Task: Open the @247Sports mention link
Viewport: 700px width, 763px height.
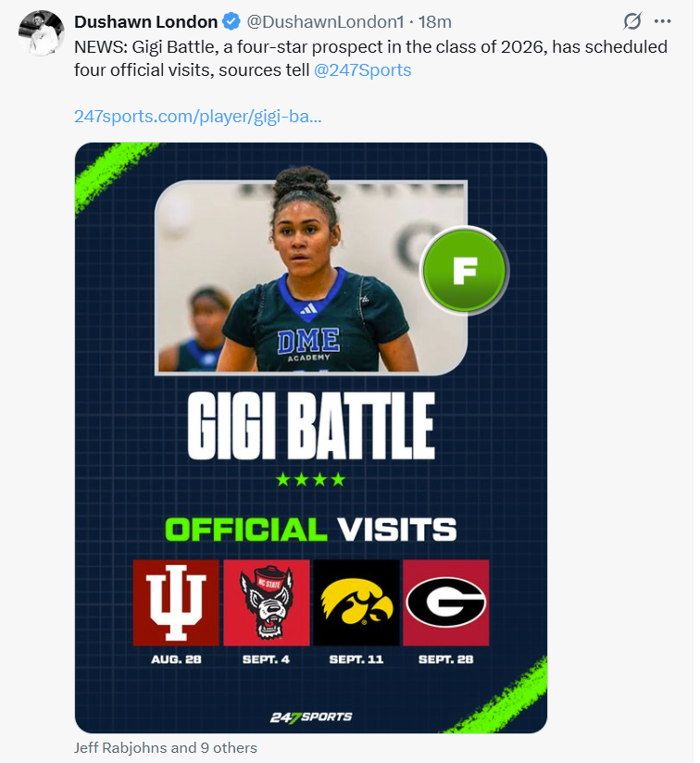Action: (x=362, y=69)
